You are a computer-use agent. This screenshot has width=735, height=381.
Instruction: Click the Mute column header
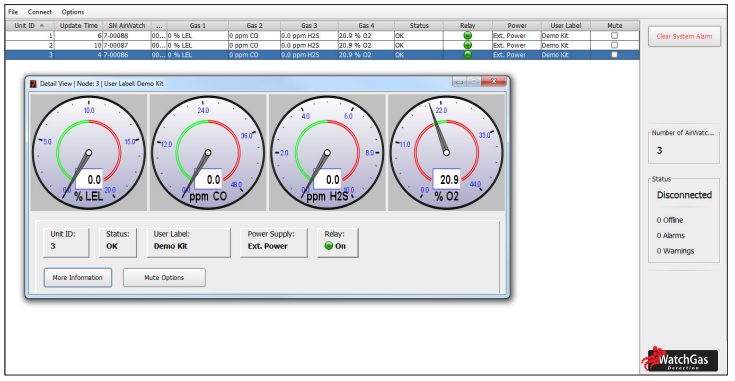pos(615,26)
